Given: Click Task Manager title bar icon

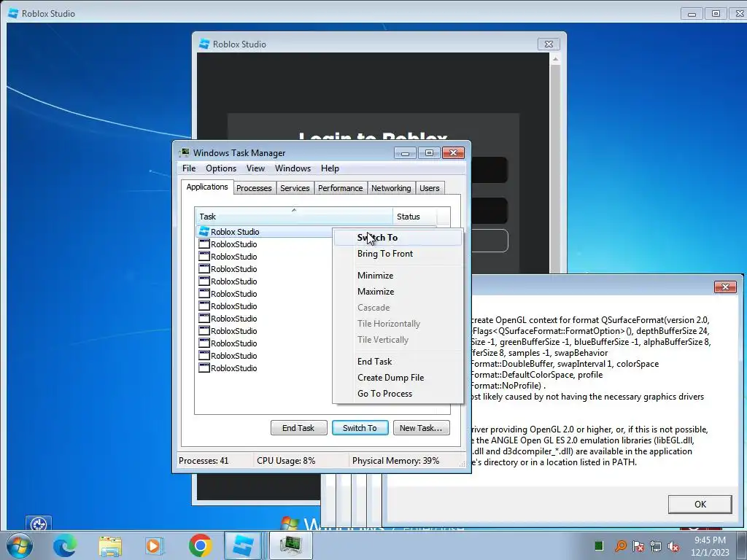Looking at the screenshot, I should (x=184, y=153).
